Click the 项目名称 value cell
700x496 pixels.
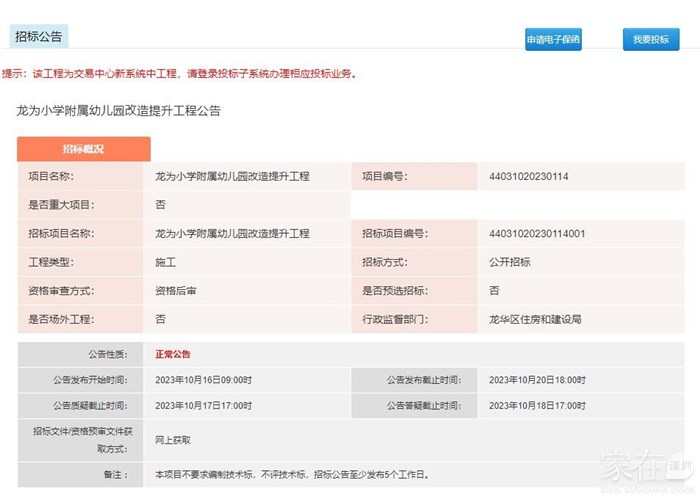(232, 177)
